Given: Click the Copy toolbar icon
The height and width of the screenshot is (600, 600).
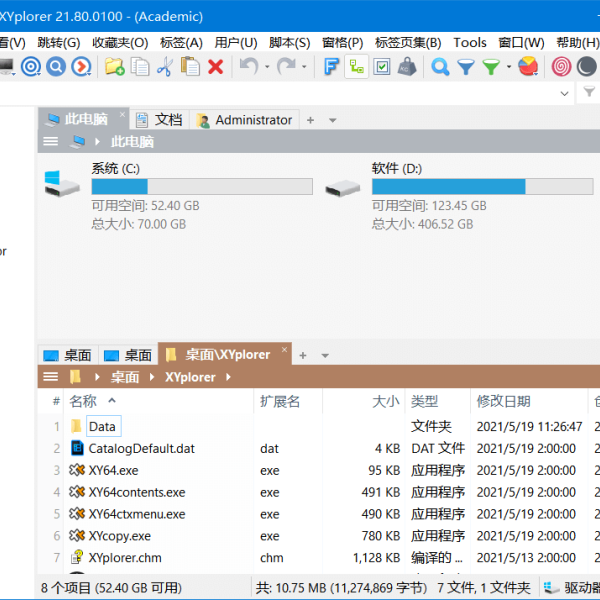Looking at the screenshot, I should pyautogui.click(x=140, y=67).
